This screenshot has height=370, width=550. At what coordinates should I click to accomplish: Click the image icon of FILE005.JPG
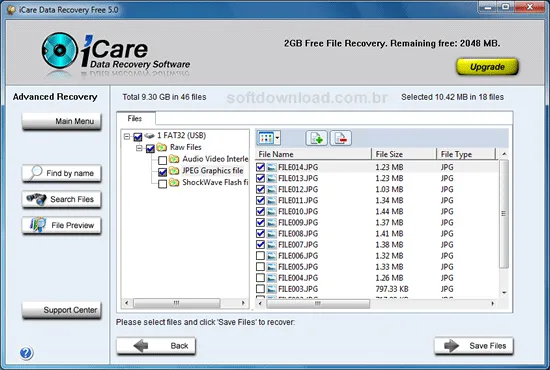[271, 267]
